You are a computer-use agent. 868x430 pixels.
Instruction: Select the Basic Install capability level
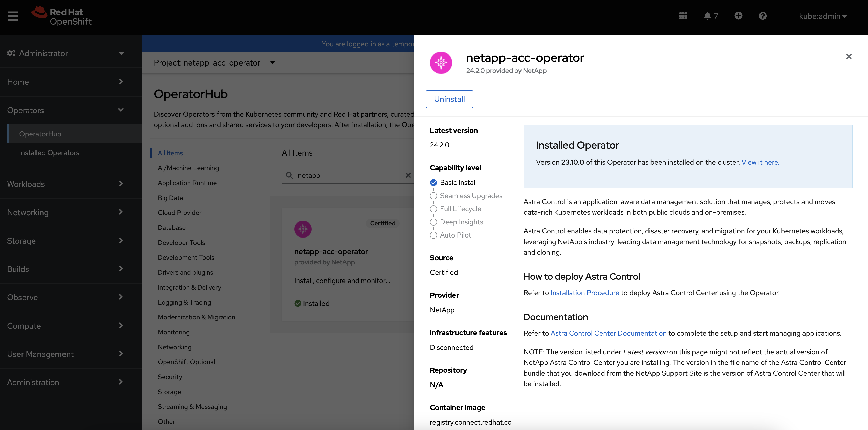click(433, 183)
